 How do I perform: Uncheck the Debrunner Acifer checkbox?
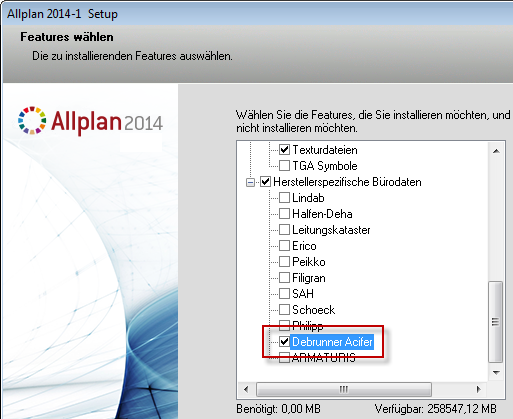(x=284, y=342)
